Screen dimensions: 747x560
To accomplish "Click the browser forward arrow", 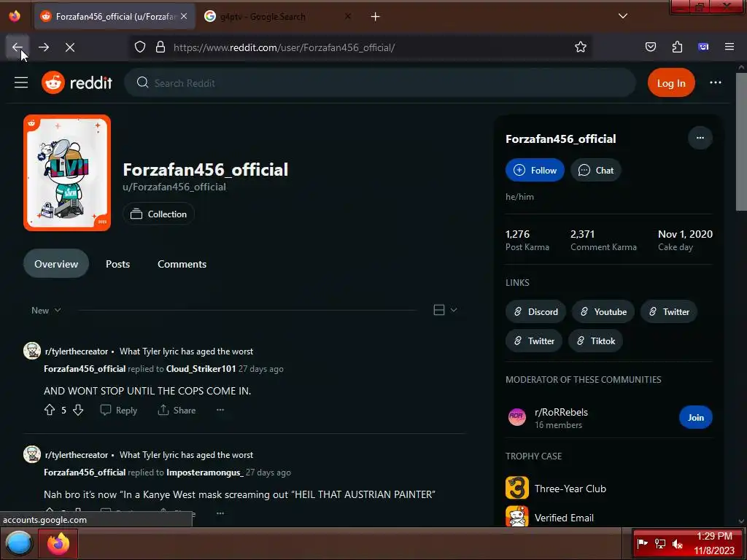I will pyautogui.click(x=44, y=47).
